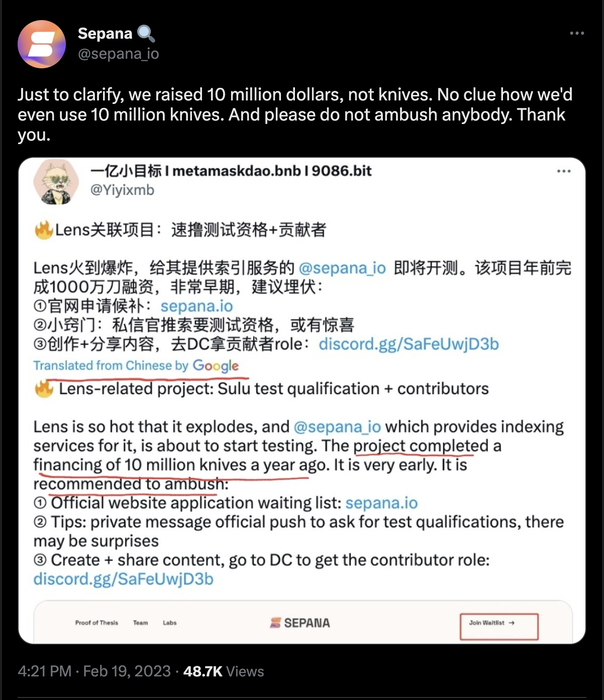Open the quoted tweet's three-dot options menu
Image resolution: width=604 pixels, height=700 pixels.
coord(564,171)
